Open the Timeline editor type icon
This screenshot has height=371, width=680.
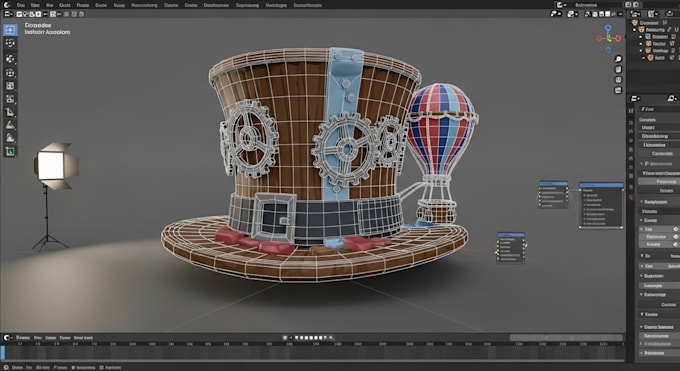7,338
